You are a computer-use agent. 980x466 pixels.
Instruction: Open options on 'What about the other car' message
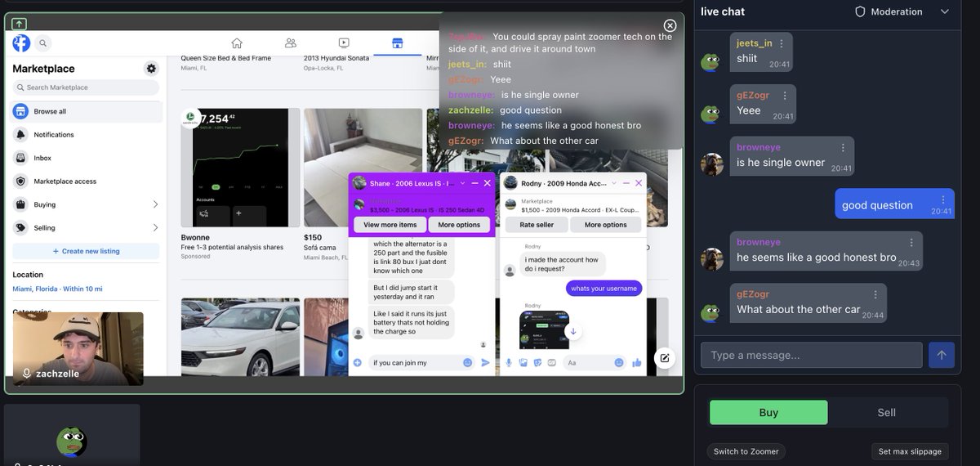tap(875, 294)
